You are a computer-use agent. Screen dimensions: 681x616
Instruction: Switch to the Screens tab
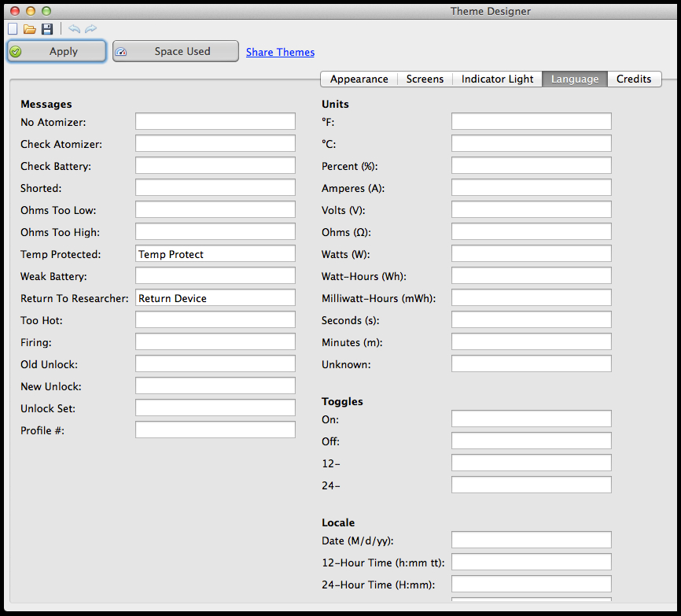tap(425, 79)
